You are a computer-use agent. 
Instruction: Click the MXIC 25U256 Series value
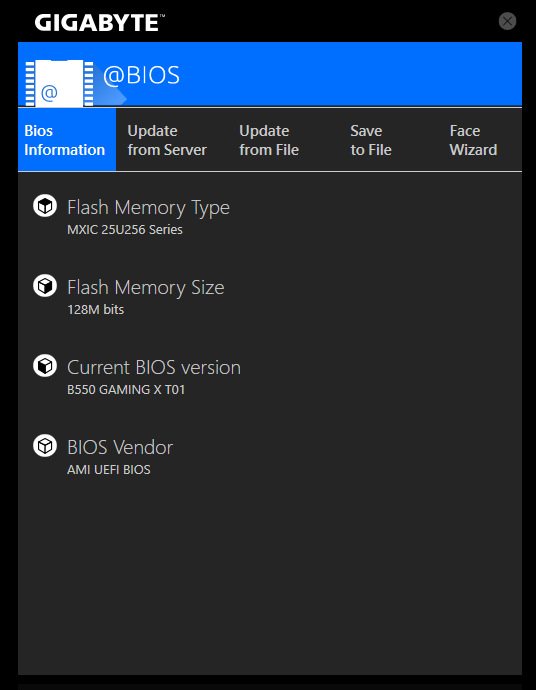(125, 229)
